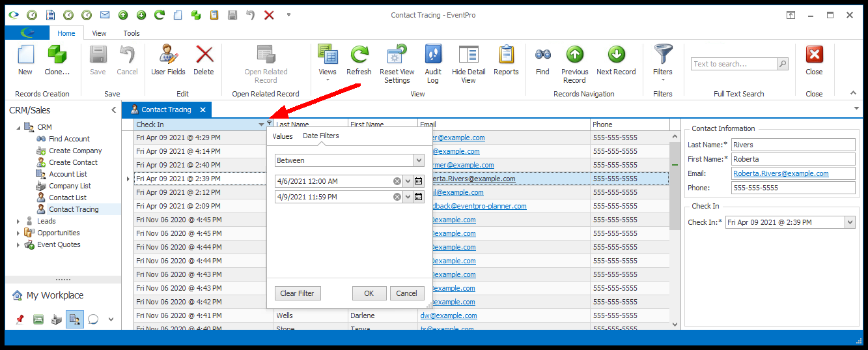Collapse the CRM/Sales navigation panel
Image resolution: width=868 pixels, height=350 pixels.
(114, 110)
